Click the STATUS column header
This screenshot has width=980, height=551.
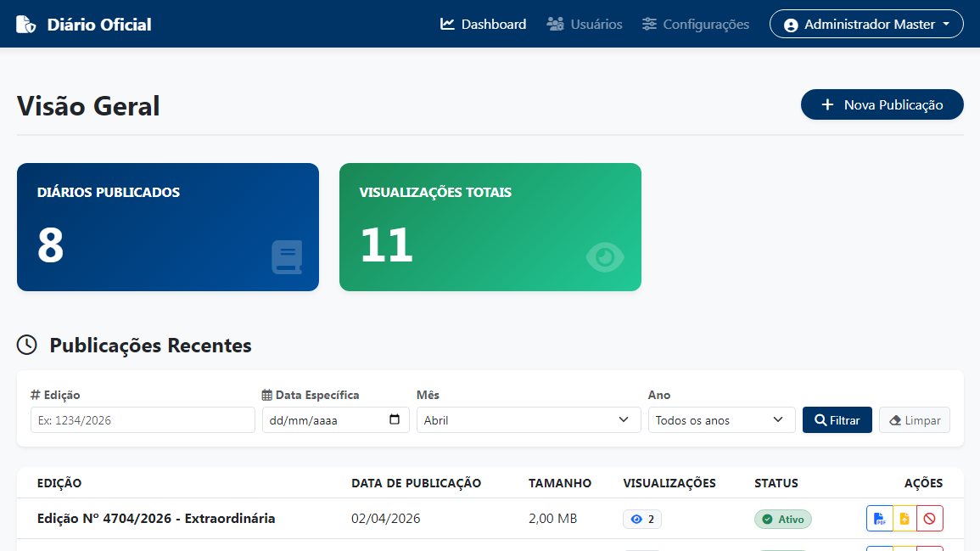(776, 483)
